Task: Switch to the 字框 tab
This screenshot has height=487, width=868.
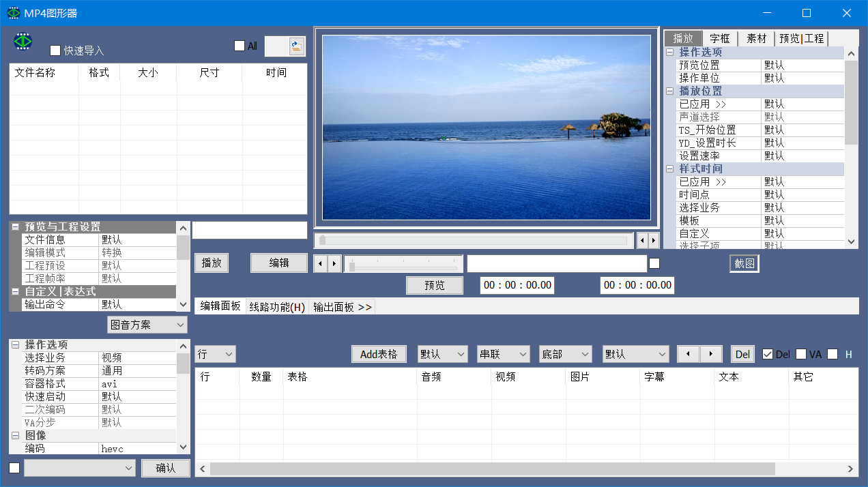Action: pos(720,38)
